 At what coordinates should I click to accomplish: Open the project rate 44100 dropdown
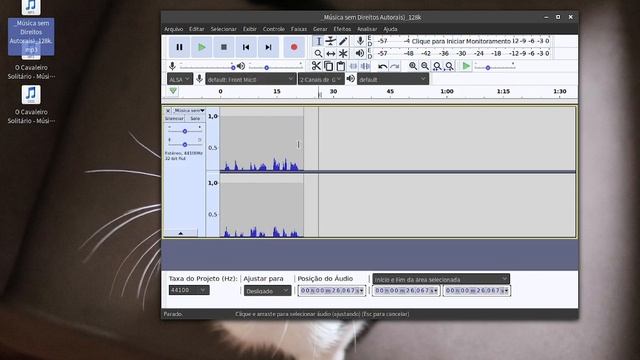(189, 290)
